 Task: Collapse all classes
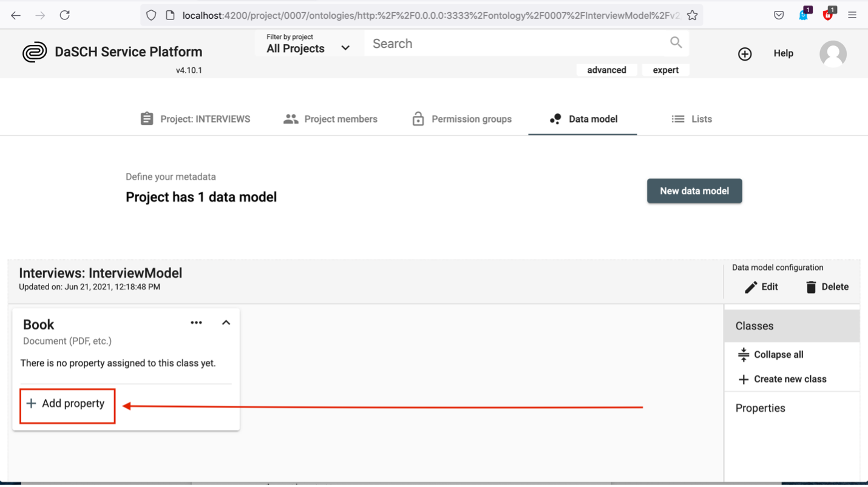(x=771, y=355)
